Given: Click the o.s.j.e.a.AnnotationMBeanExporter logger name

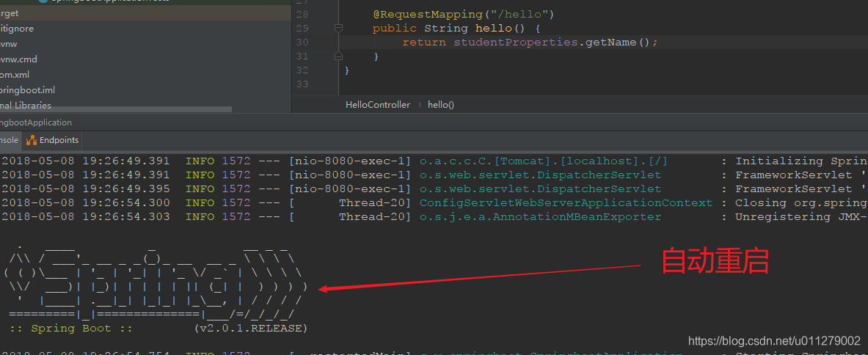Looking at the screenshot, I should (540, 217).
